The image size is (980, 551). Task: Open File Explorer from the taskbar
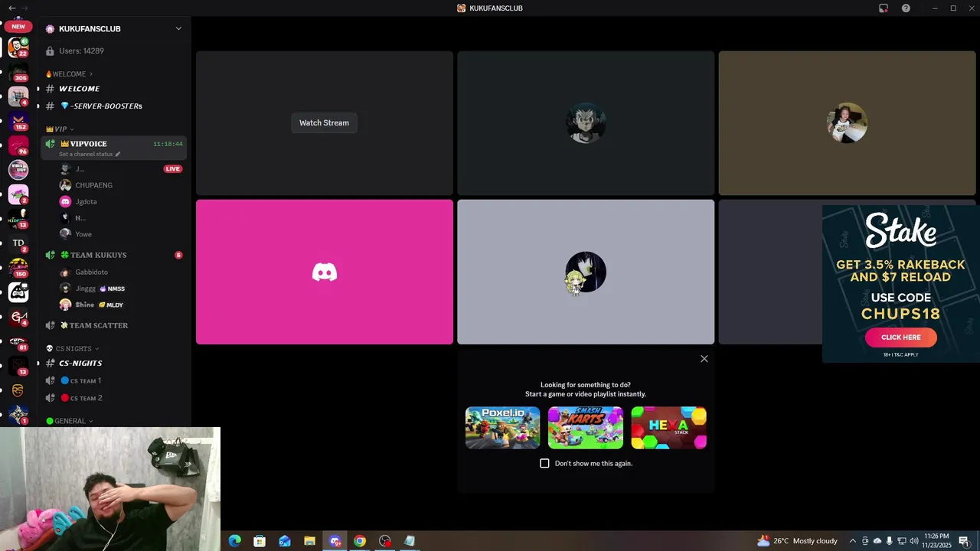[x=309, y=541]
